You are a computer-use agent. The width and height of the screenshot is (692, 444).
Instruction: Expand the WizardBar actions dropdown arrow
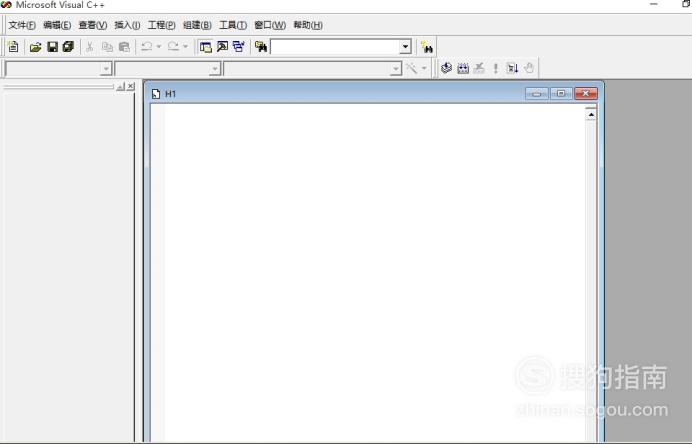click(424, 68)
